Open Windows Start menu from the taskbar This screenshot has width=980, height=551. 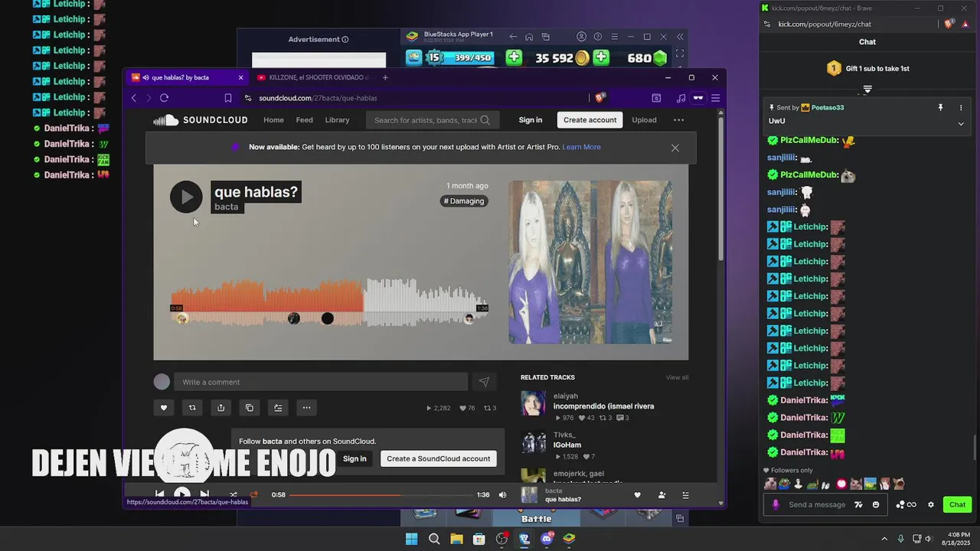coord(411,539)
